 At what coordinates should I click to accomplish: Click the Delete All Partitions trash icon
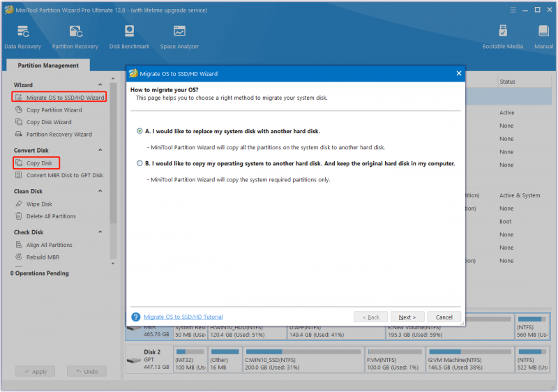pos(19,216)
